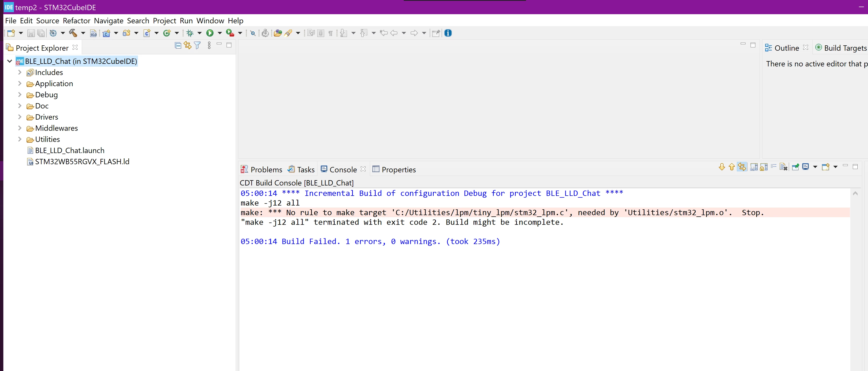Expand the Drivers folder
868x371 pixels.
coord(19,117)
